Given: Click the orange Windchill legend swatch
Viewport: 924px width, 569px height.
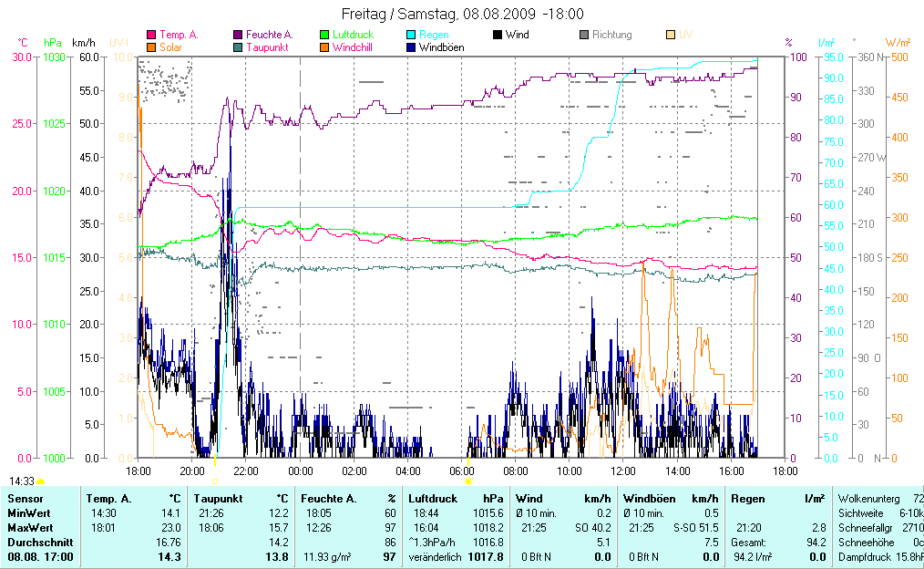Looking at the screenshot, I should tap(324, 47).
